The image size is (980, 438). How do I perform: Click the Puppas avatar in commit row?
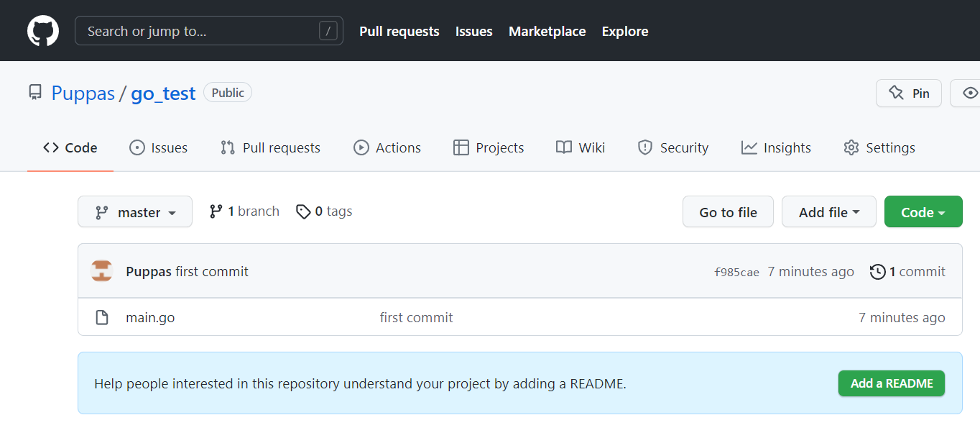click(x=102, y=271)
